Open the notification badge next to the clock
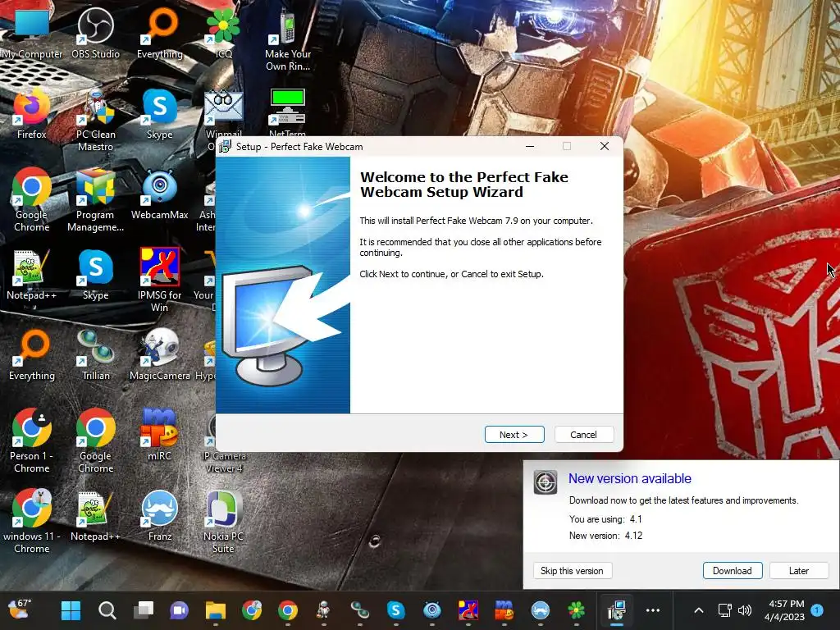The height and width of the screenshot is (630, 840). tap(817, 610)
